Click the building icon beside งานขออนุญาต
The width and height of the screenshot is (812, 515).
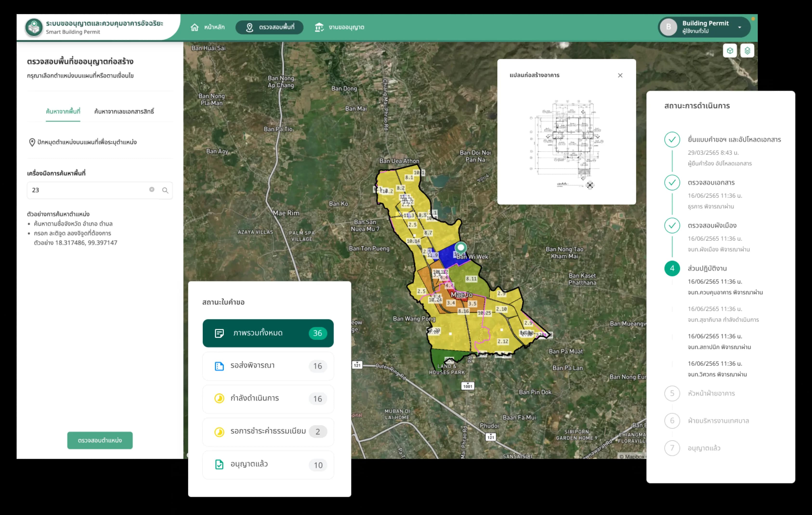[x=319, y=27]
